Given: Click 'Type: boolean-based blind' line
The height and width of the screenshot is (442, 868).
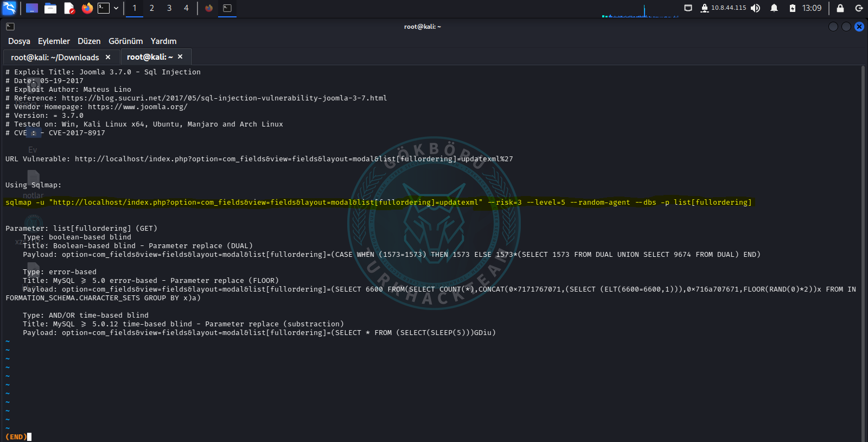Looking at the screenshot, I should pos(77,237).
